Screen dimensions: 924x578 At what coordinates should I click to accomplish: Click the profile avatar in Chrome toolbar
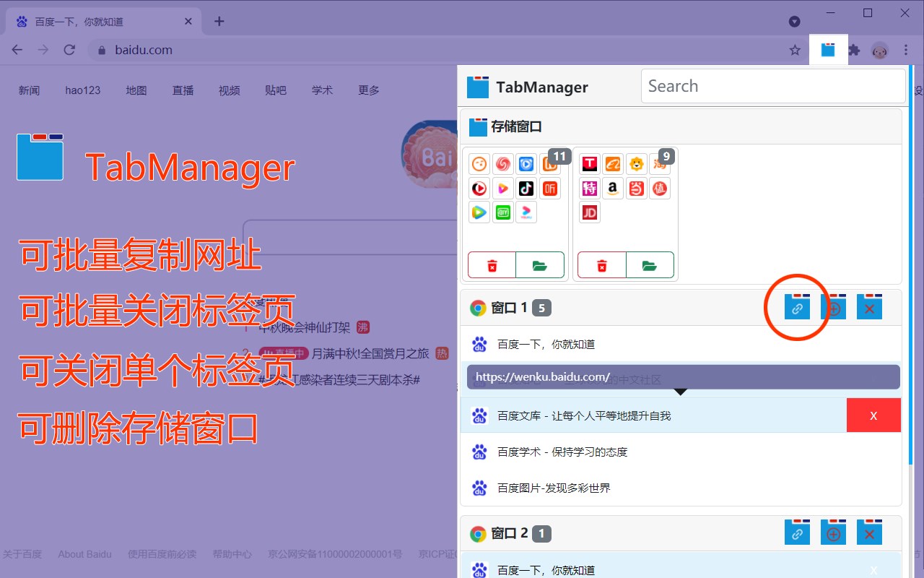pos(880,50)
